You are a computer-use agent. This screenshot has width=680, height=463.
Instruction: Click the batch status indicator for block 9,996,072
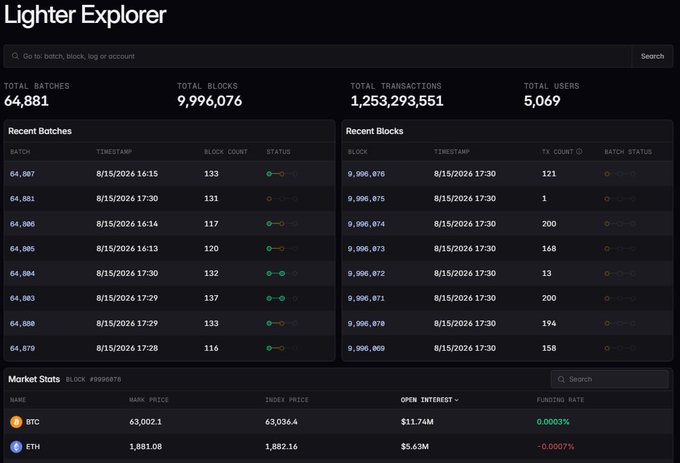620,273
